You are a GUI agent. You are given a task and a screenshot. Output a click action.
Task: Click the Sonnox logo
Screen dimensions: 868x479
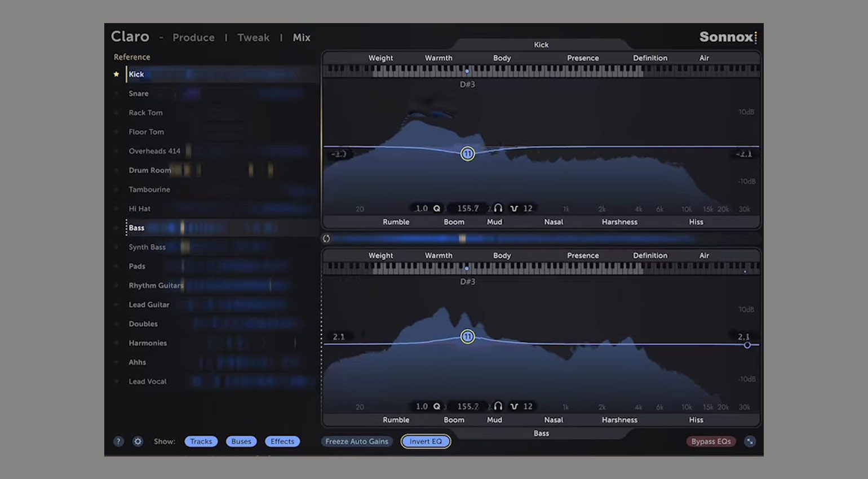pos(728,37)
